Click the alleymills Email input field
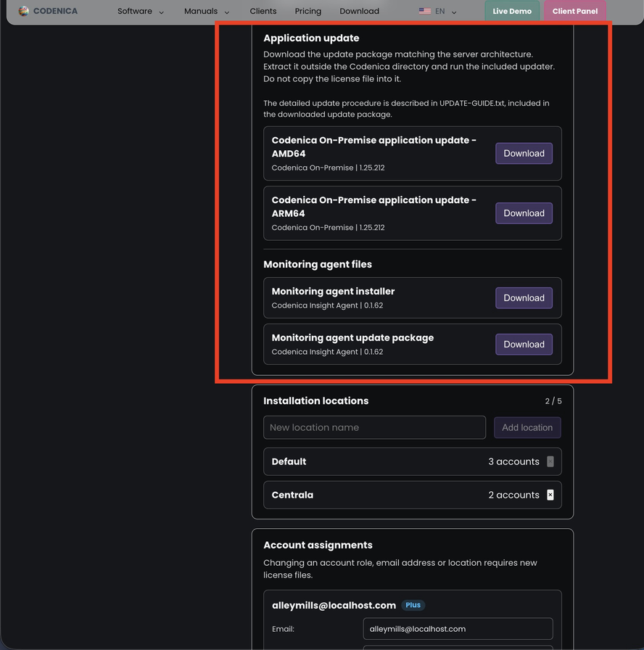The width and height of the screenshot is (644, 650). tap(458, 629)
